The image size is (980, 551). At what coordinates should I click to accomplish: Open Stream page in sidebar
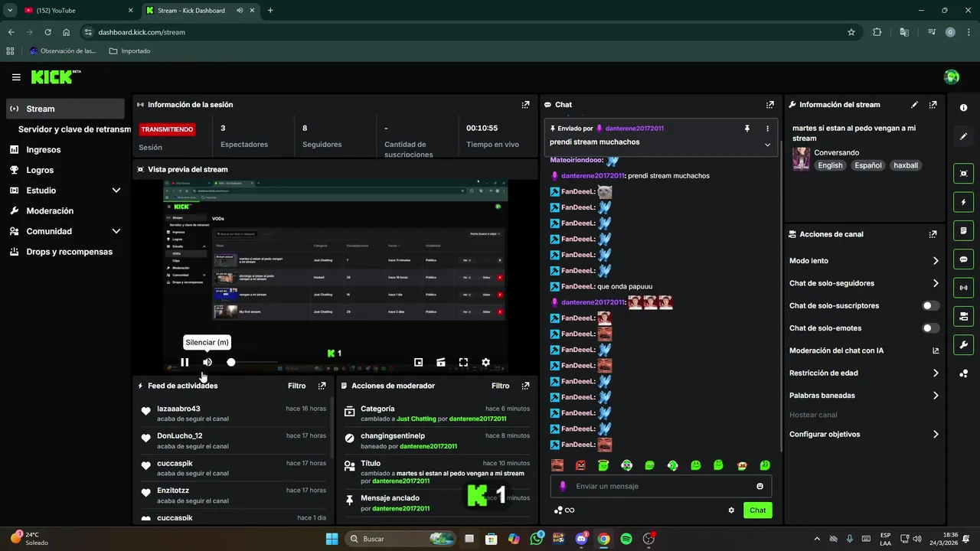point(65,109)
